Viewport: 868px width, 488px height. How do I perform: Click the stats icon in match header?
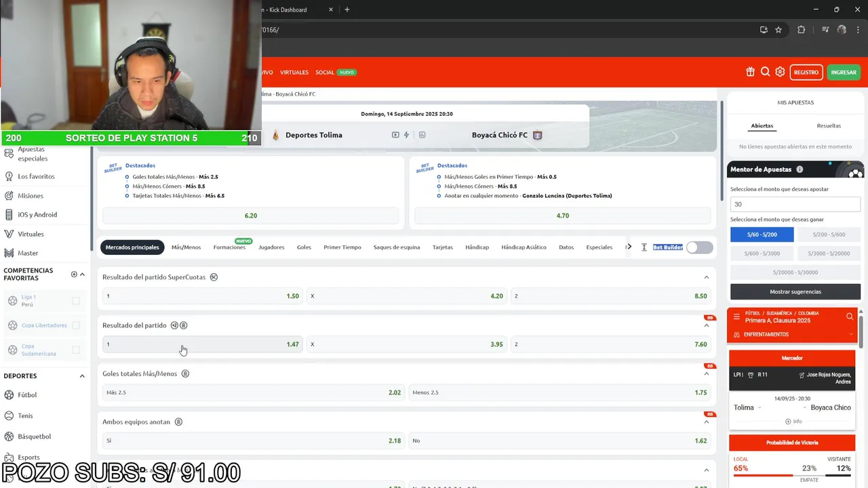[x=422, y=135]
